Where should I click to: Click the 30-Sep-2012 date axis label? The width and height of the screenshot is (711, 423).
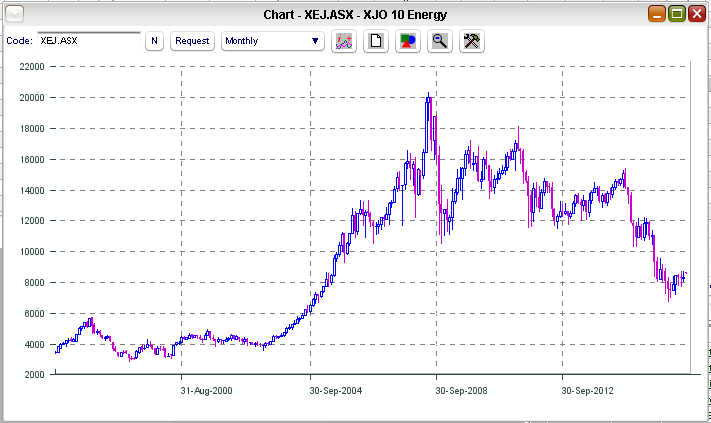click(x=587, y=391)
